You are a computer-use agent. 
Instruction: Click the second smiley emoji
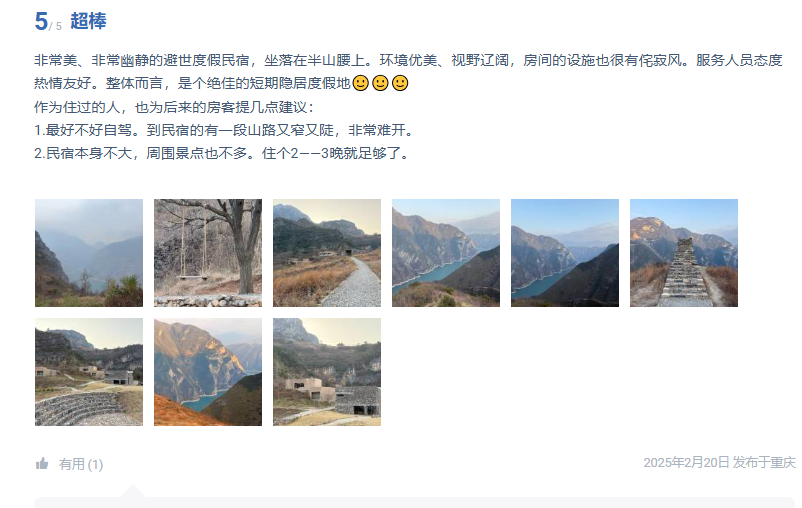pos(380,83)
